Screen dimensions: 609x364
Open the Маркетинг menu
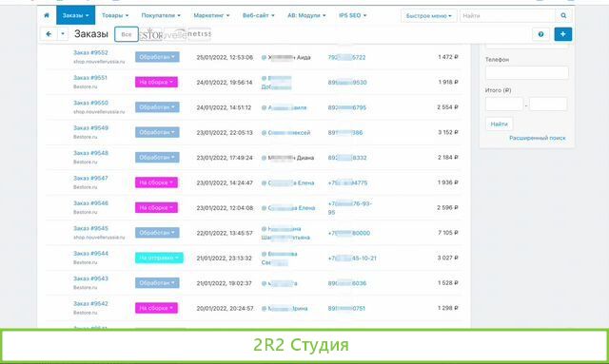[x=211, y=15]
